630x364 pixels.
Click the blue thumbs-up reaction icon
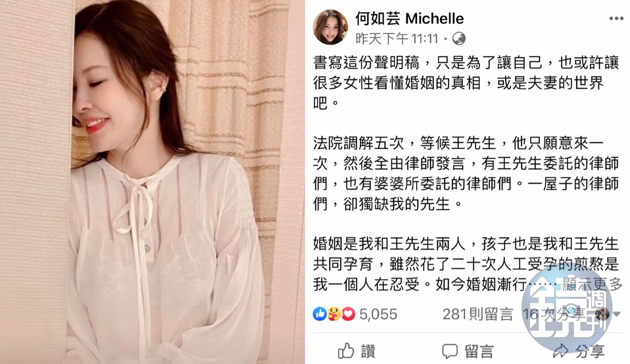[319, 314]
